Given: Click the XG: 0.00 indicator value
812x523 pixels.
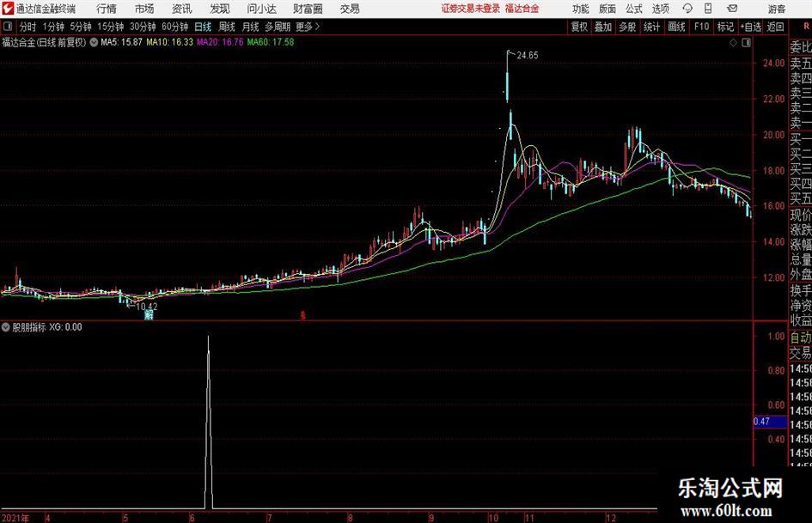Looking at the screenshot, I should (65, 327).
